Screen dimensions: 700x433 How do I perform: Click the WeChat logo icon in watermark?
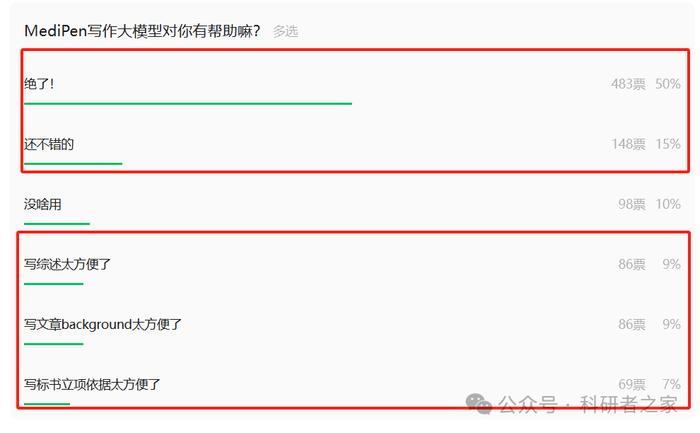479,404
